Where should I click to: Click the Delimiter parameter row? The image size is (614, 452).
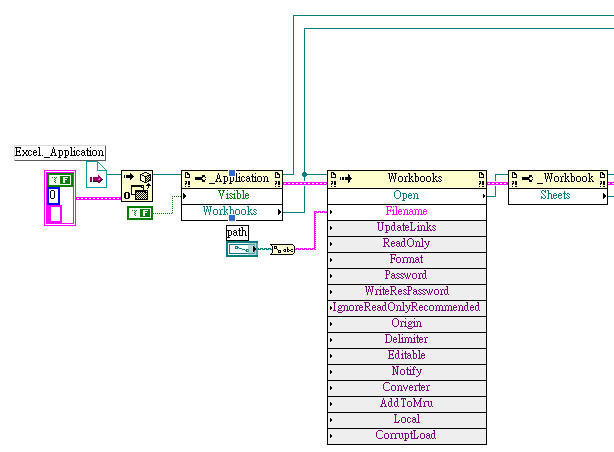point(407,340)
